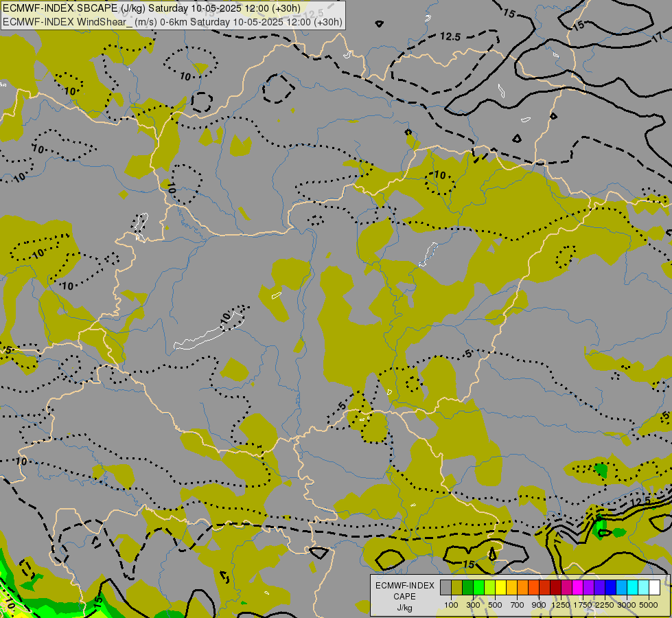The height and width of the screenshot is (618, 672).
Task: Click the gray swatch in the CAPE legend
Action: (445, 587)
